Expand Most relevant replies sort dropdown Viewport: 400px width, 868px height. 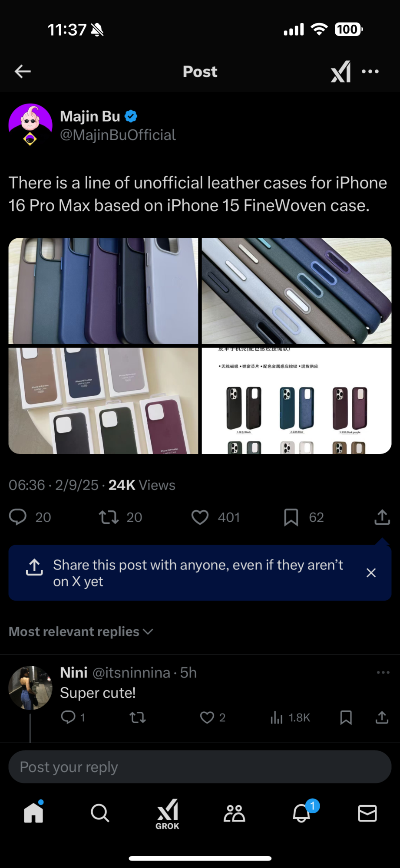coord(81,631)
